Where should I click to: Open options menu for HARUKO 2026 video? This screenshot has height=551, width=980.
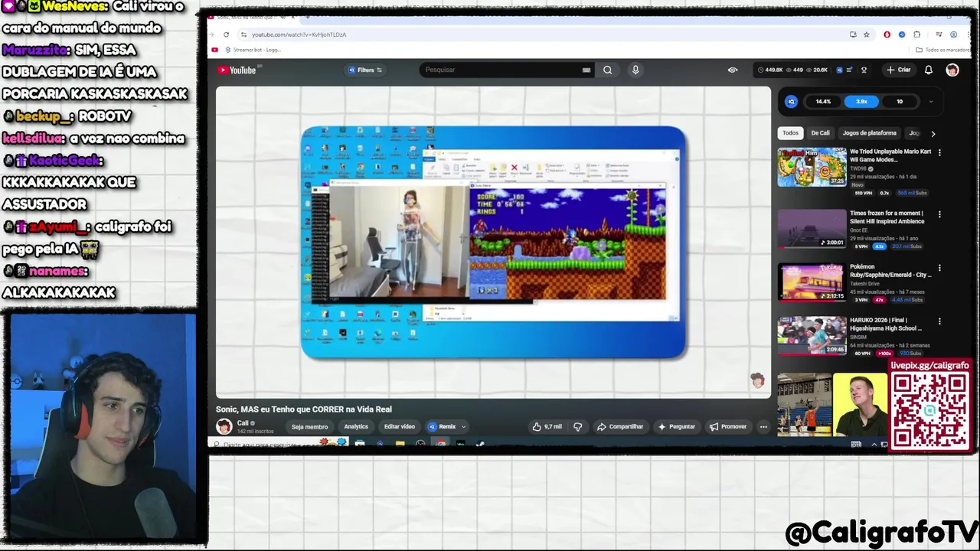pos(939,321)
